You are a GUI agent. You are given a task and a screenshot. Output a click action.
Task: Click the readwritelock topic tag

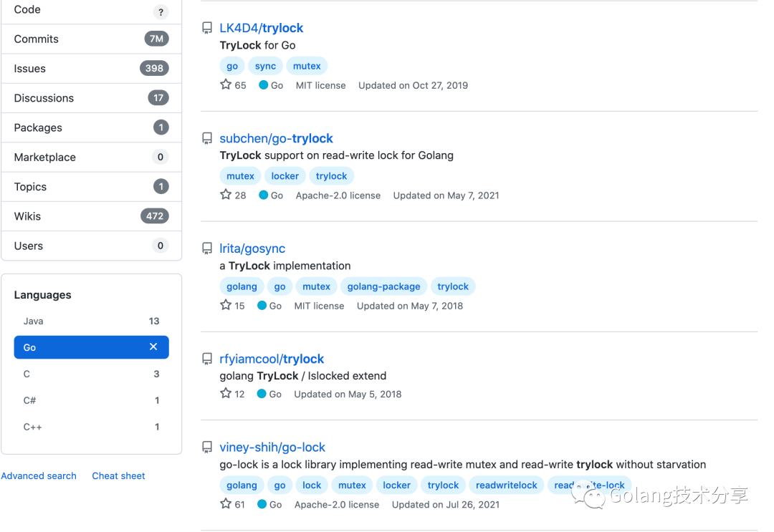pyautogui.click(x=506, y=485)
